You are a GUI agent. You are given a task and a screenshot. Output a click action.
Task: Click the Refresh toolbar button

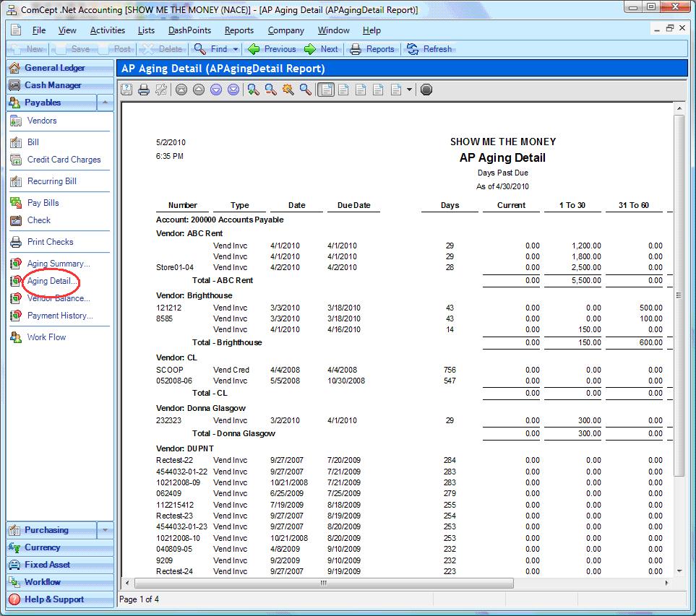[x=429, y=49]
